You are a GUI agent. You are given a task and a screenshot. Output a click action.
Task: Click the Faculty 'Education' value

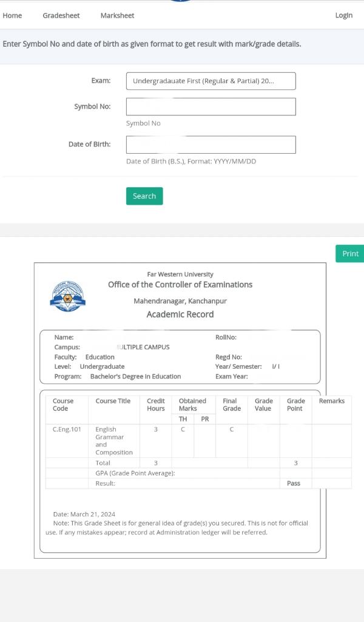tap(100, 357)
